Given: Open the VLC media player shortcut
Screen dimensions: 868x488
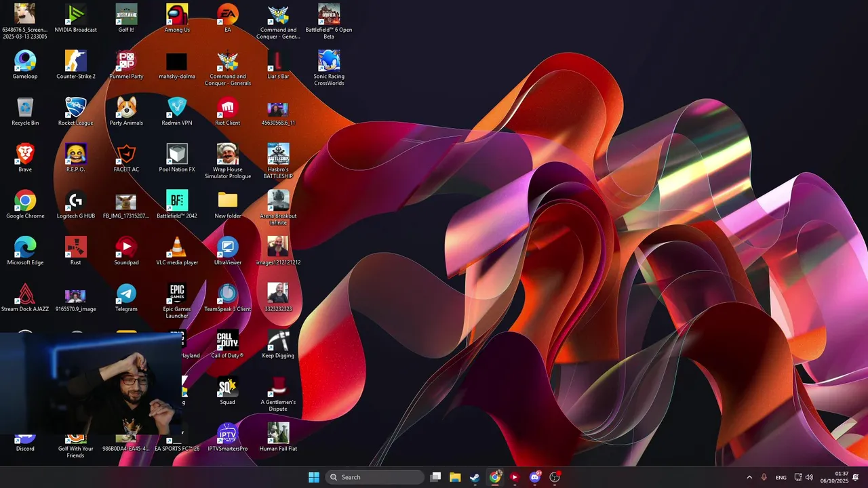Looking at the screenshot, I should 177,251.
